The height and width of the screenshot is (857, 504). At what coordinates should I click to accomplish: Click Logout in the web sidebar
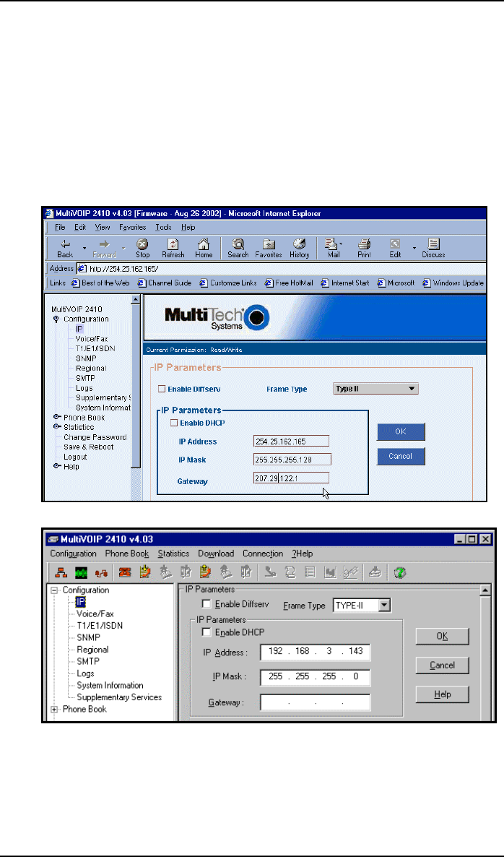[x=75, y=457]
